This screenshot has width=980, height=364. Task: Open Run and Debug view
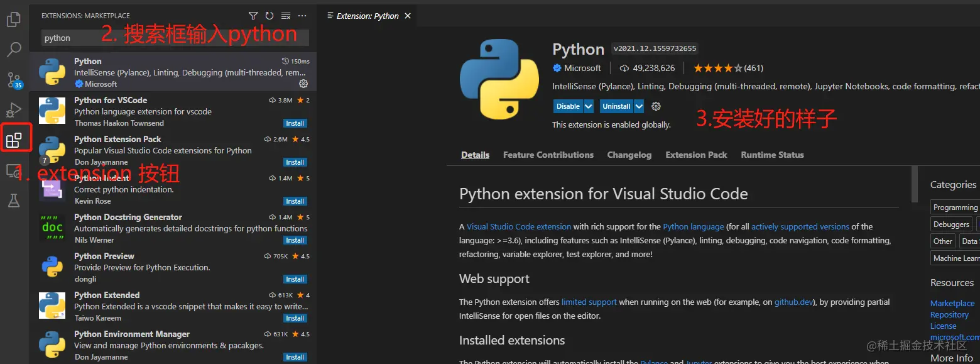14,110
